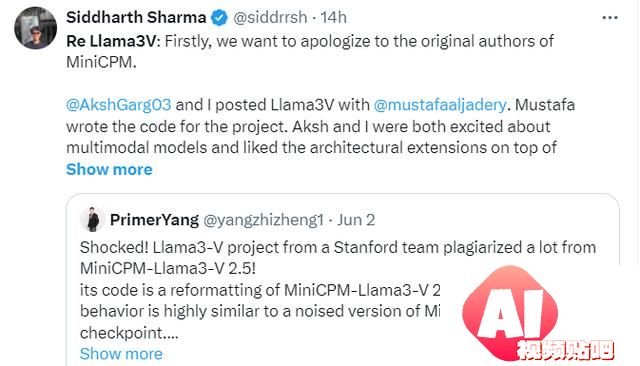Open the three-dot more options menu
The image size is (640, 366).
tap(610, 18)
